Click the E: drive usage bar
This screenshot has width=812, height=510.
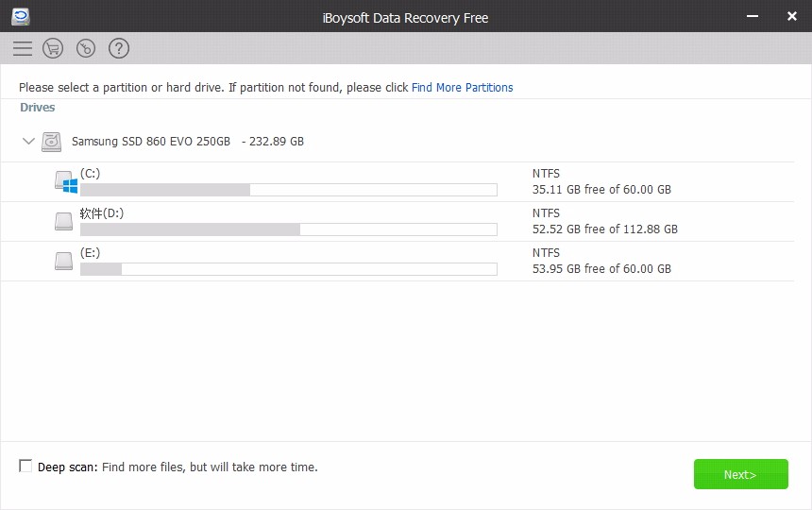[288, 269]
